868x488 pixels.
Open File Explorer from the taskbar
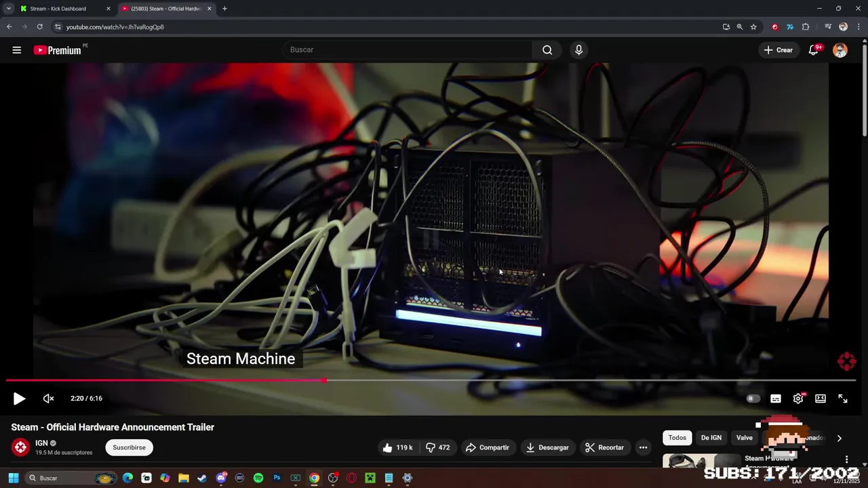(x=184, y=478)
